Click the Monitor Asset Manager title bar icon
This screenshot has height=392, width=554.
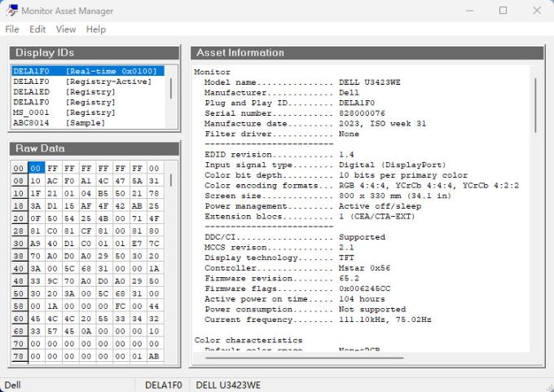(11, 11)
